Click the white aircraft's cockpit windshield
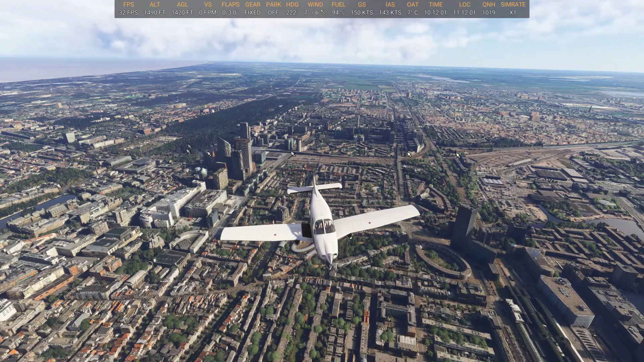 [324, 227]
